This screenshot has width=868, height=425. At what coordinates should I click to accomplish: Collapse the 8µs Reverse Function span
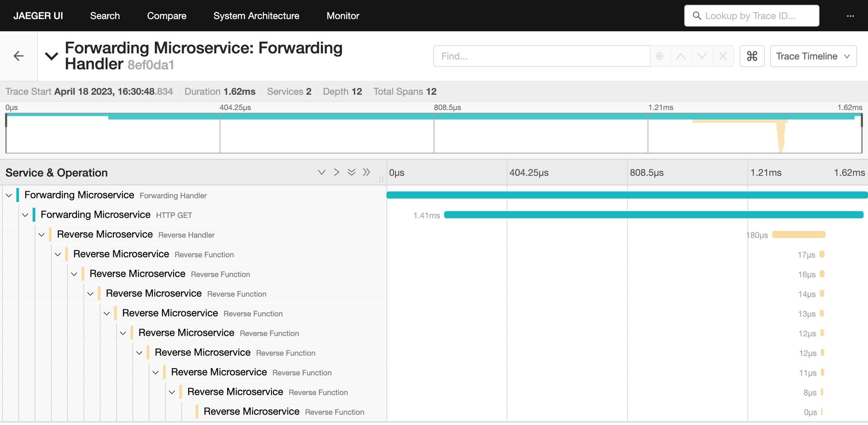click(x=172, y=392)
